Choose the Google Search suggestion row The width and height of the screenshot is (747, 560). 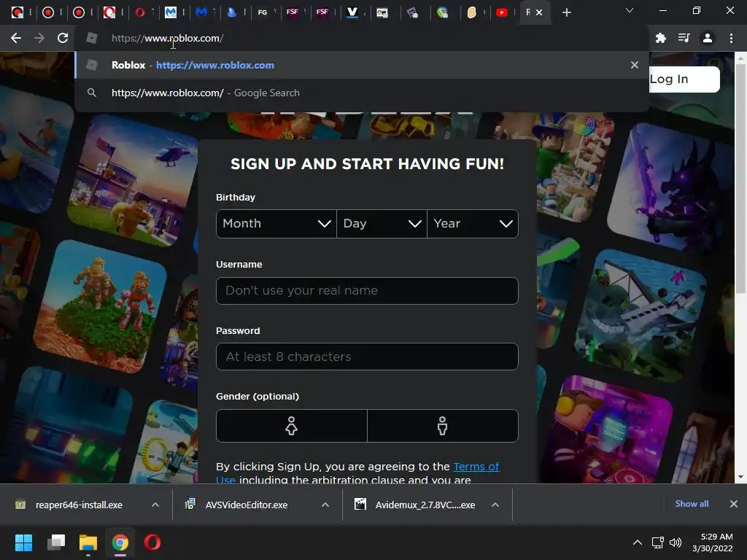click(361, 93)
